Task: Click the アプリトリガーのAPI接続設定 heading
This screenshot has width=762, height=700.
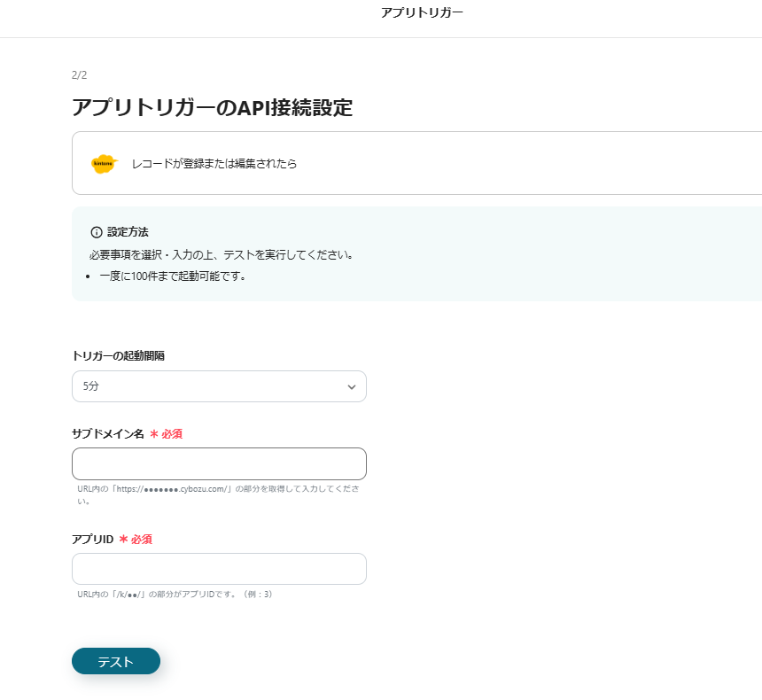Action: (x=213, y=108)
